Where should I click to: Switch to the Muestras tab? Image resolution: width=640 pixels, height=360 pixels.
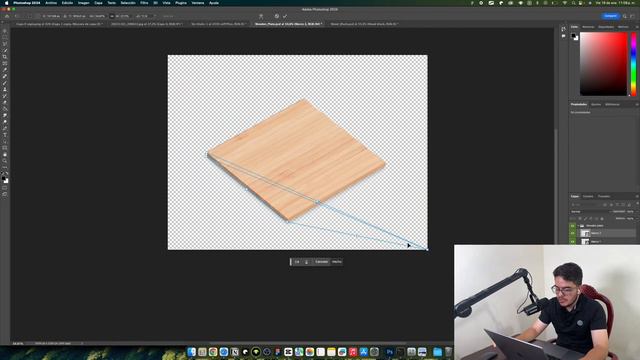(x=588, y=27)
